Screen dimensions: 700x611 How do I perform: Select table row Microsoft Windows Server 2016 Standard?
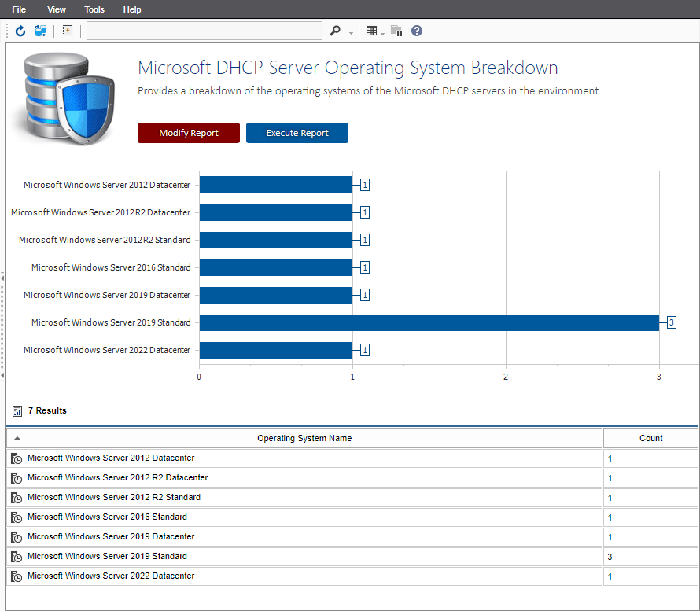click(x=352, y=517)
